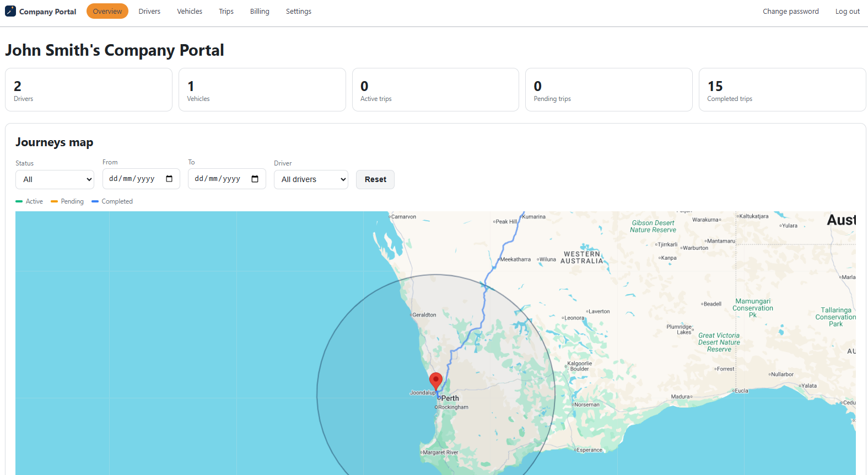Click the WESTERN AUSTRALIA map label

(x=582, y=258)
